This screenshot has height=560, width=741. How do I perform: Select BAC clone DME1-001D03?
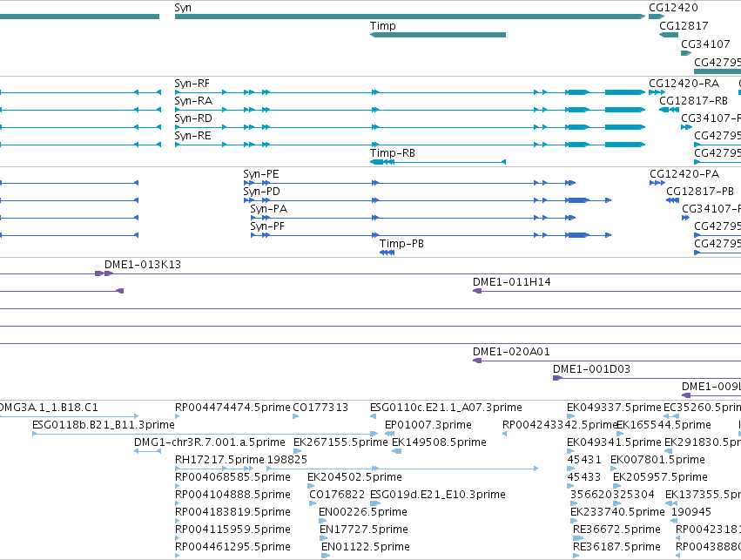591,369
